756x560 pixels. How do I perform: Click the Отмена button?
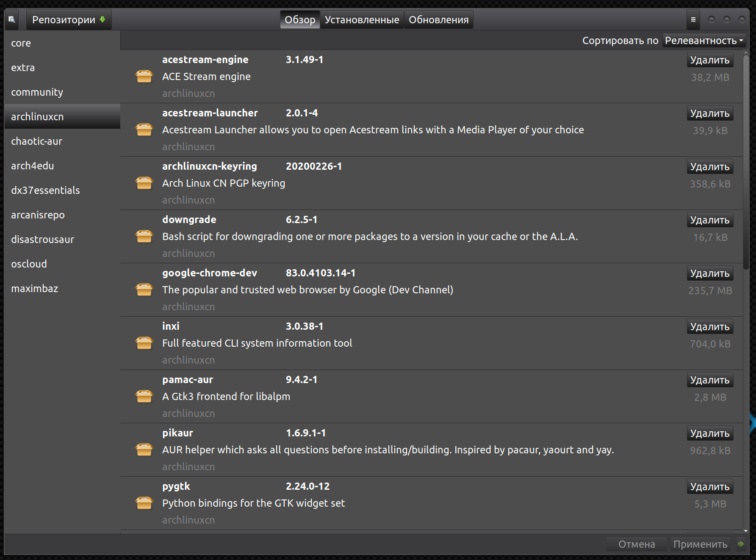point(637,544)
